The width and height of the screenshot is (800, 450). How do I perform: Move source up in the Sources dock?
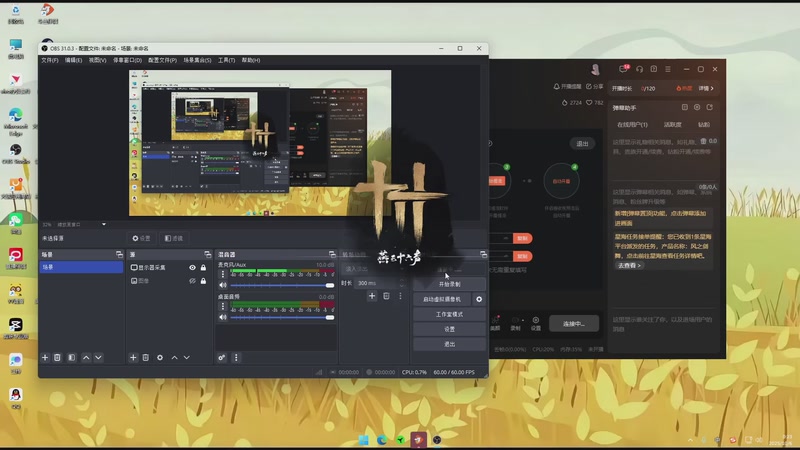click(174, 358)
